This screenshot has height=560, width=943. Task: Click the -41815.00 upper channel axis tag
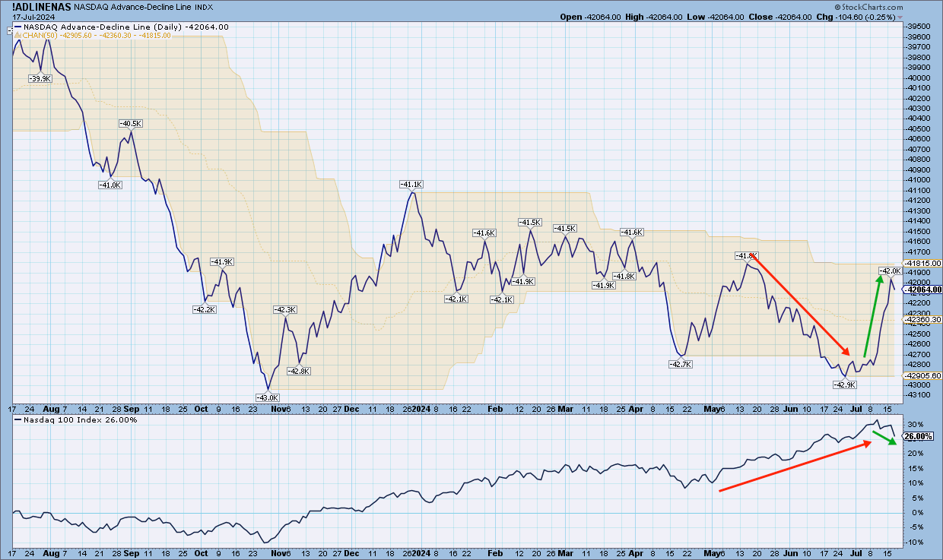point(923,263)
